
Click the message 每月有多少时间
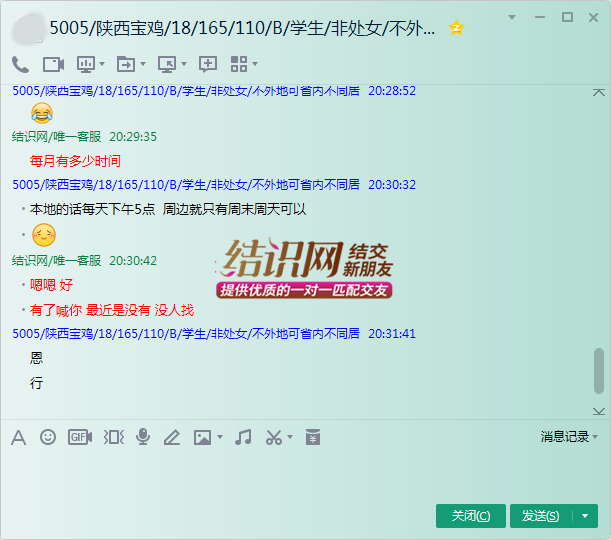click(75, 161)
